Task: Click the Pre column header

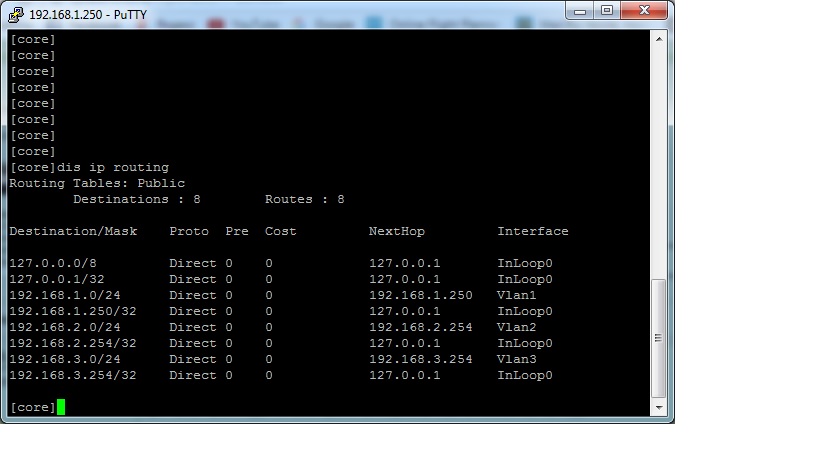Action: (237, 231)
